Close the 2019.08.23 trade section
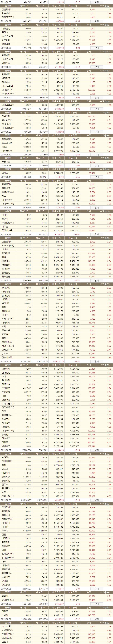 coord(97,67)
